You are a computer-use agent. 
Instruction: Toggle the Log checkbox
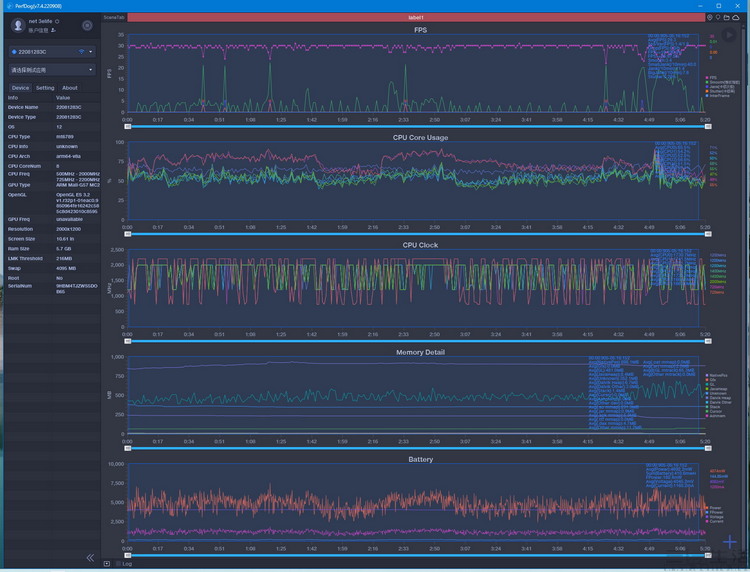[x=118, y=563]
